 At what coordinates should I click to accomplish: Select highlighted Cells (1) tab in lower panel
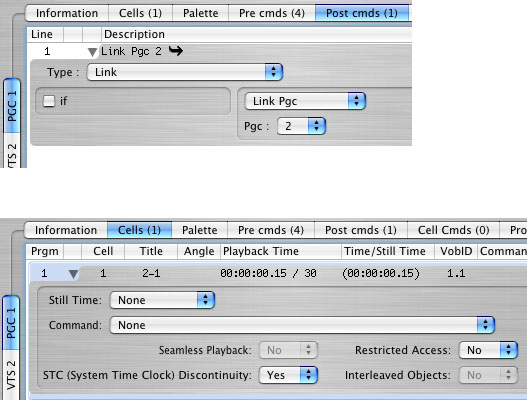139,230
